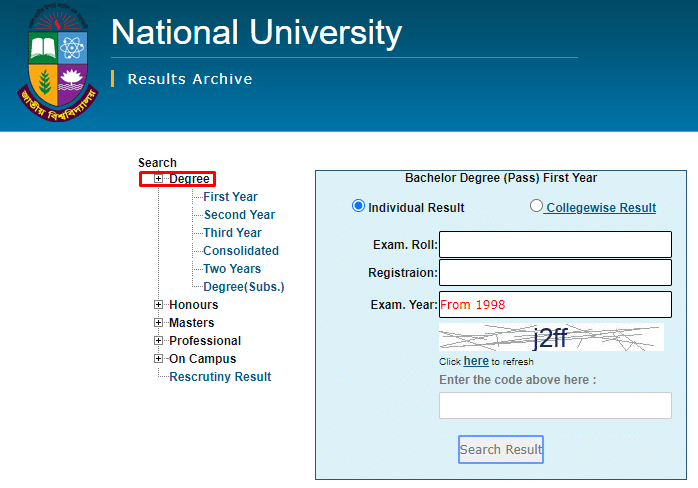Focus the Registraion input field

[x=555, y=272]
